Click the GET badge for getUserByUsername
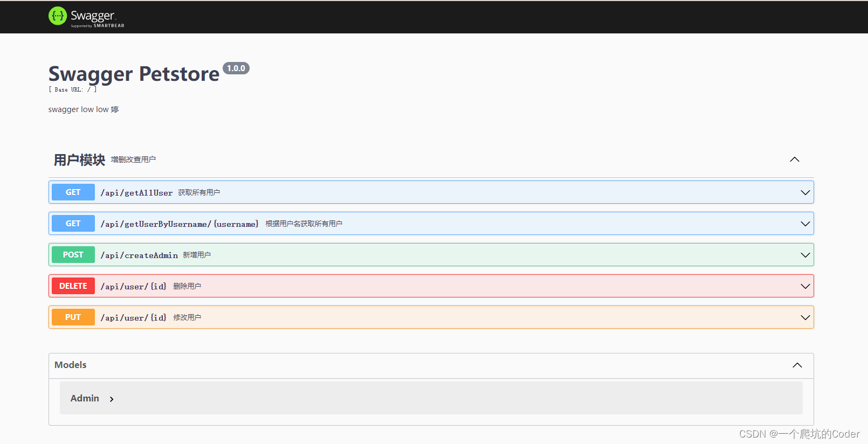This screenshot has height=444, width=868. [x=73, y=224]
